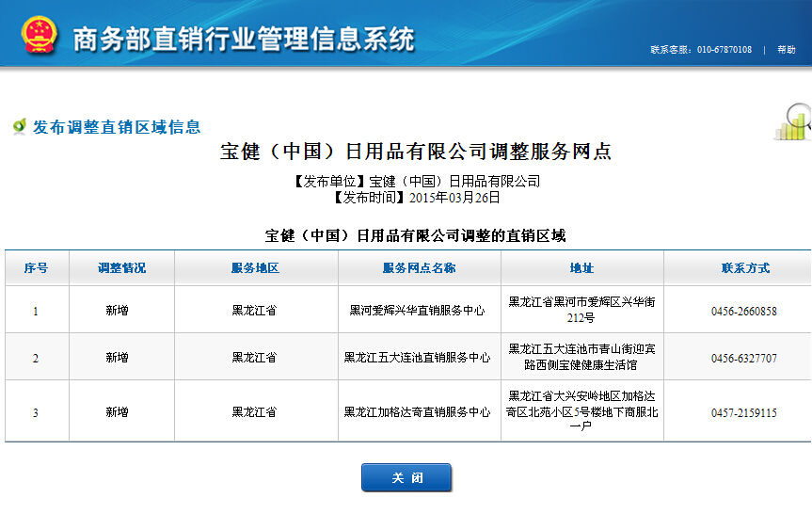Click the phone number 0457-2159115

[x=743, y=412]
